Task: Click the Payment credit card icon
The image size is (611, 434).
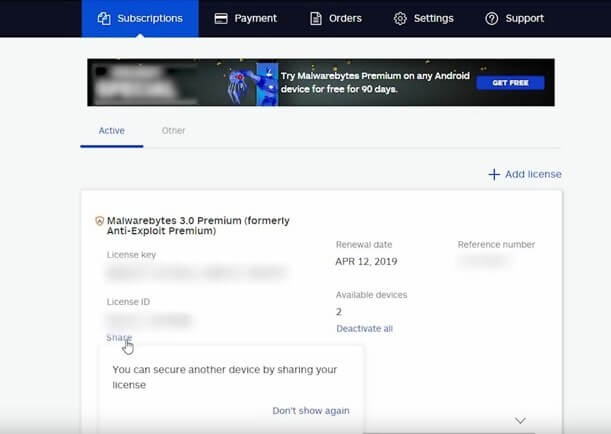Action: click(x=221, y=18)
